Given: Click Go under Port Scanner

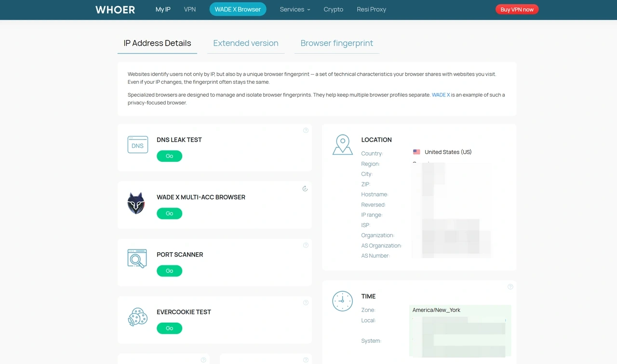Looking at the screenshot, I should (170, 271).
